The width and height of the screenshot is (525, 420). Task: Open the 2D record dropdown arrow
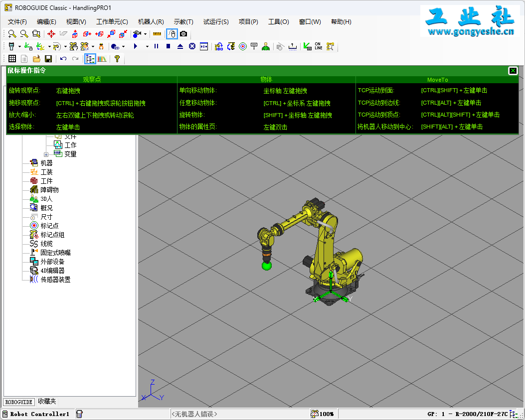[x=124, y=46]
